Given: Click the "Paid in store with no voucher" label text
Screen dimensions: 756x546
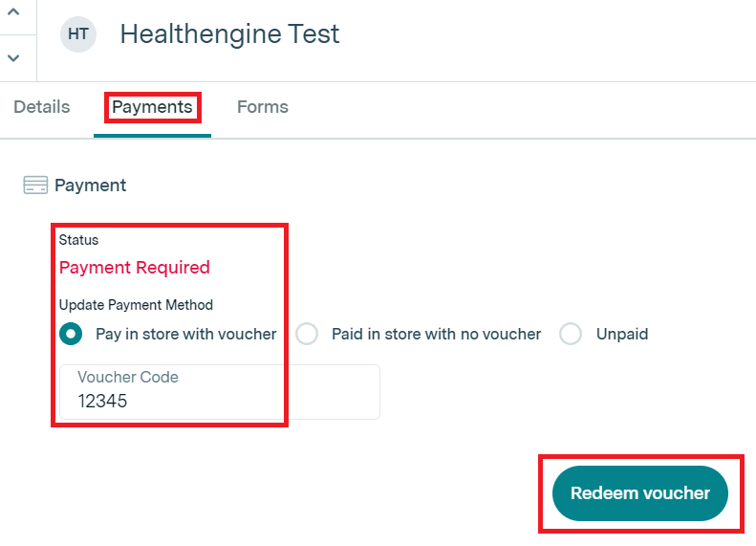Looking at the screenshot, I should tap(436, 335).
